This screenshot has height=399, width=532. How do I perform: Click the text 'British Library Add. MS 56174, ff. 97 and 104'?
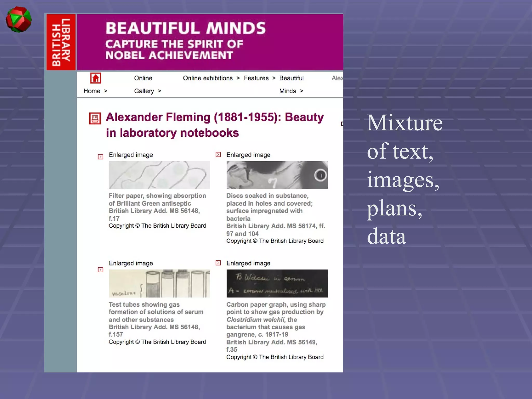[275, 230]
